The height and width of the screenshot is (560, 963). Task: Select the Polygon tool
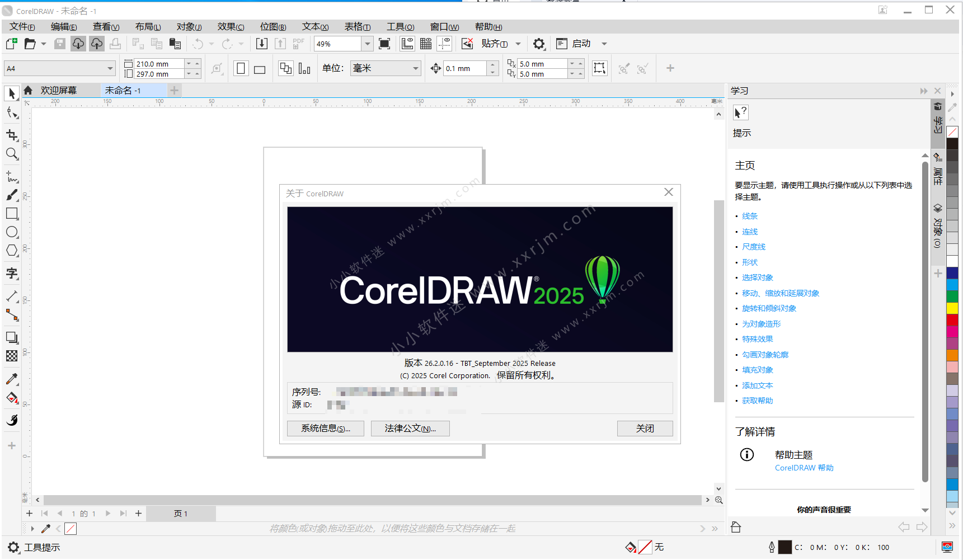(x=12, y=251)
